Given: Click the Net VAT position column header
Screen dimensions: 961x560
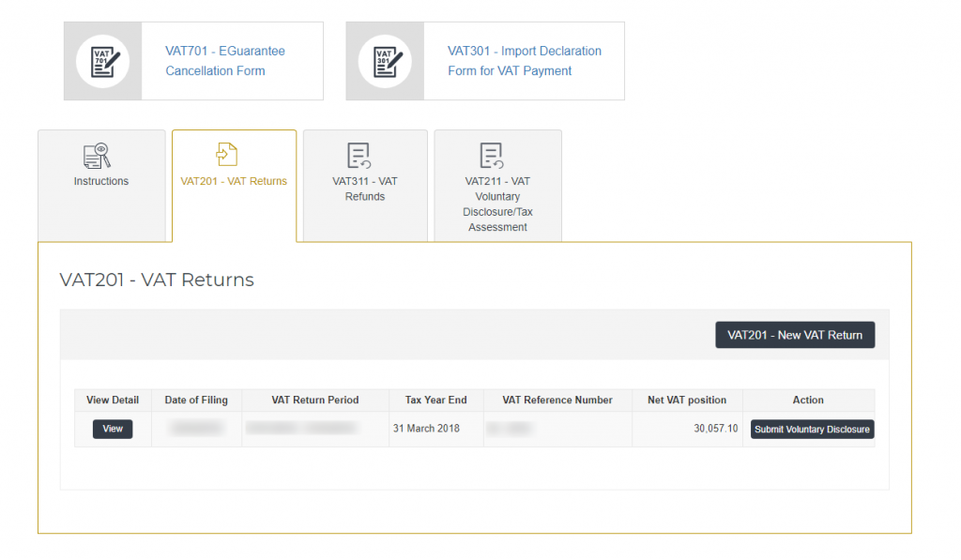Looking at the screenshot, I should tap(687, 401).
